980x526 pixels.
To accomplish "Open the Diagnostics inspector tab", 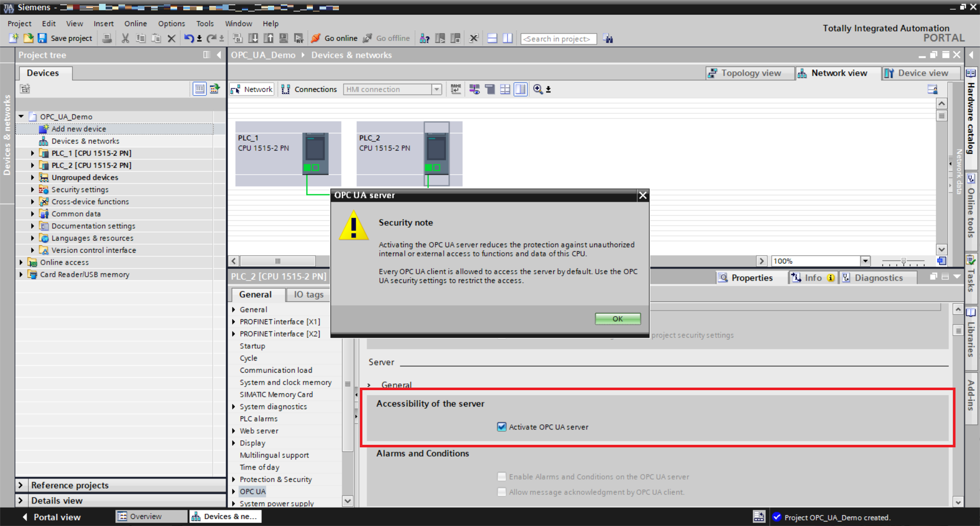I will tap(878, 278).
